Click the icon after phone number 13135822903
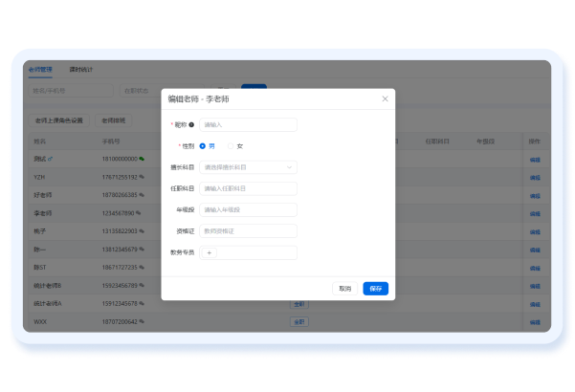575x392 pixels. (x=142, y=232)
